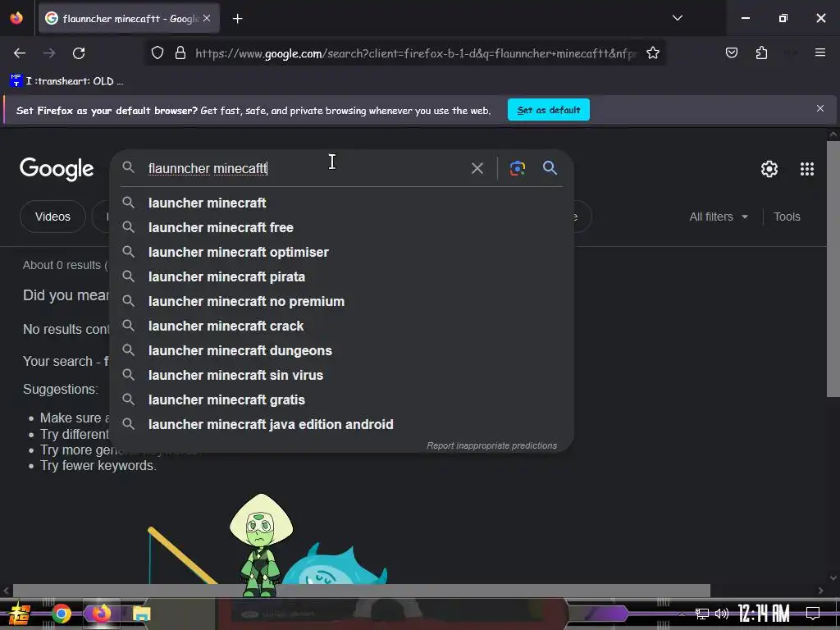Choose suggestion 'launcher minecraft pirata'
The image size is (840, 630).
pos(341,277)
